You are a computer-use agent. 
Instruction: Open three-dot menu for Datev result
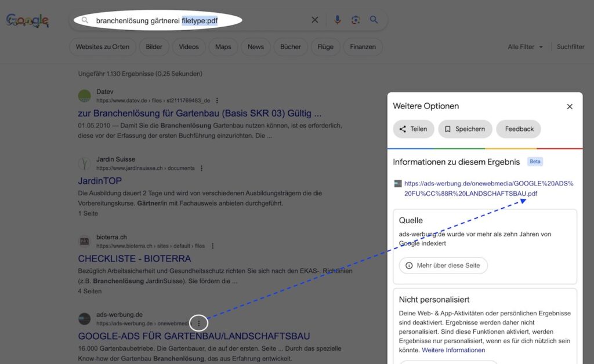(x=217, y=101)
